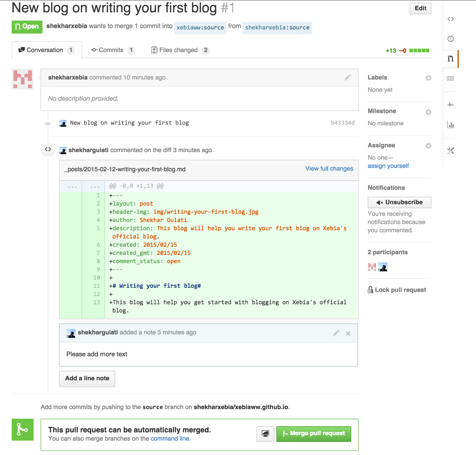Open the Wiki book icon in sidebar
This screenshot has width=476, height=455.
click(451, 78)
